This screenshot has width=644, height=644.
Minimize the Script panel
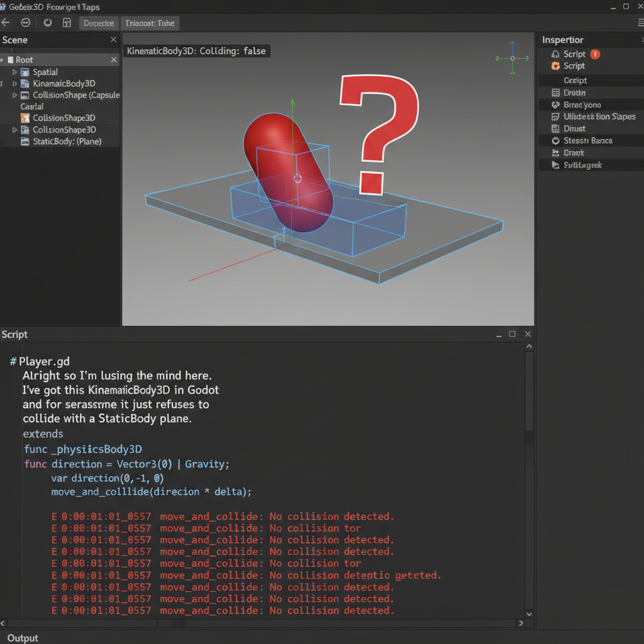499,335
